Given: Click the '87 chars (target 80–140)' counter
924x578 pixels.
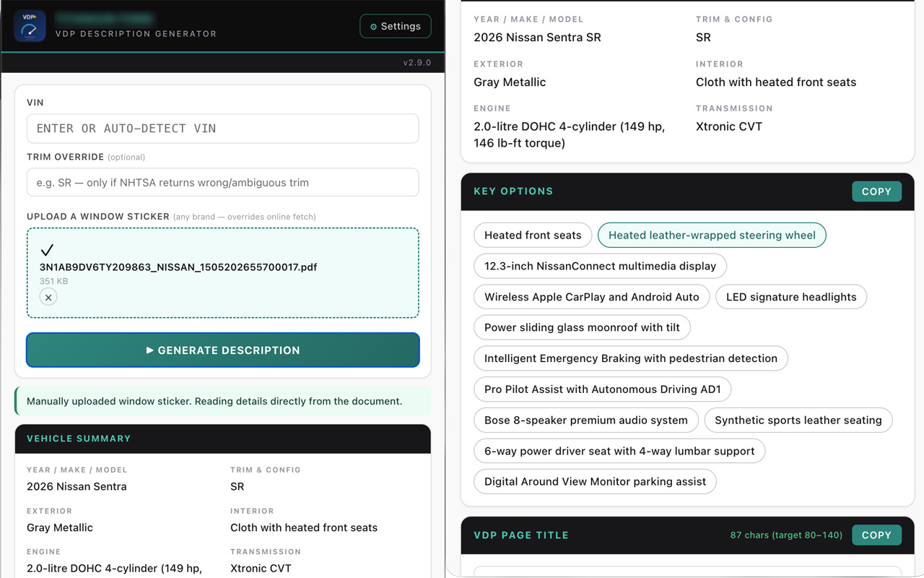Looking at the screenshot, I should 786,535.
